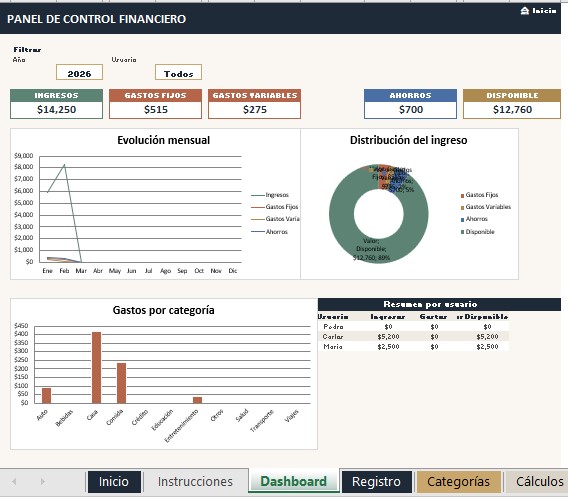
Task: Select the Ahorros value $700
Action: (x=410, y=110)
